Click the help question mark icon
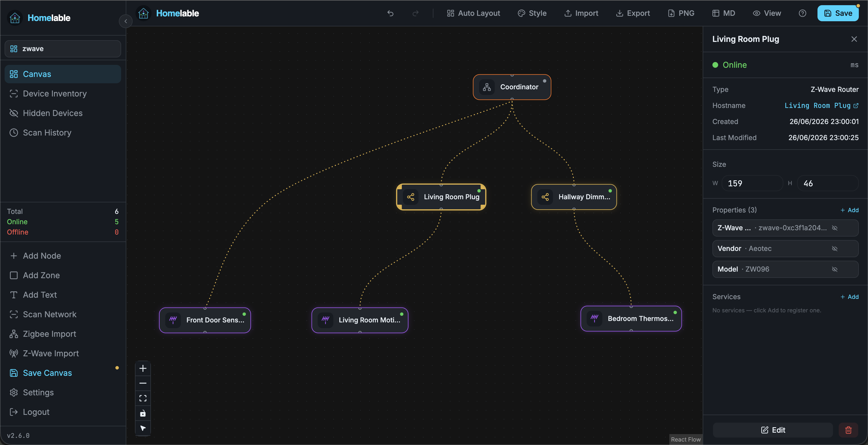The image size is (868, 445). pos(803,13)
